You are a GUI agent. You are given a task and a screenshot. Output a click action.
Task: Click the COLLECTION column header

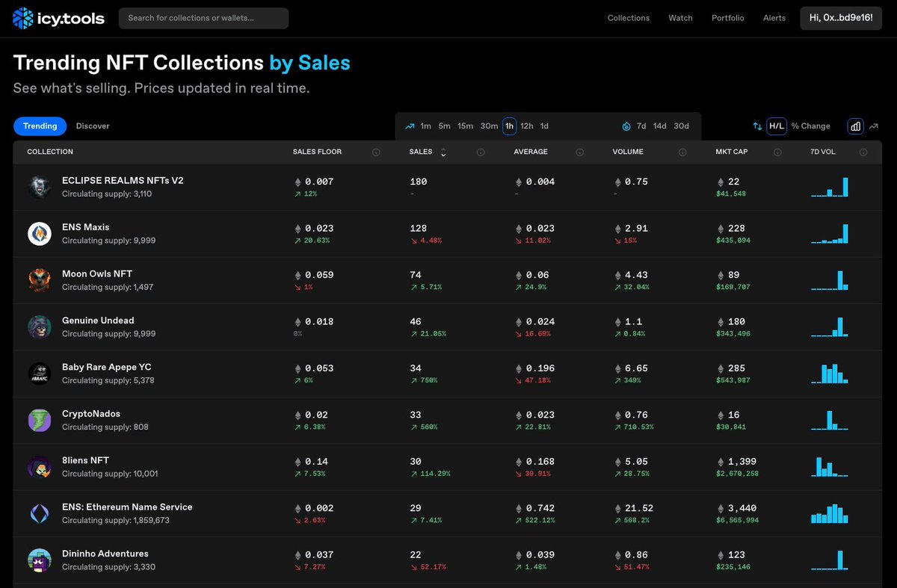(x=50, y=152)
